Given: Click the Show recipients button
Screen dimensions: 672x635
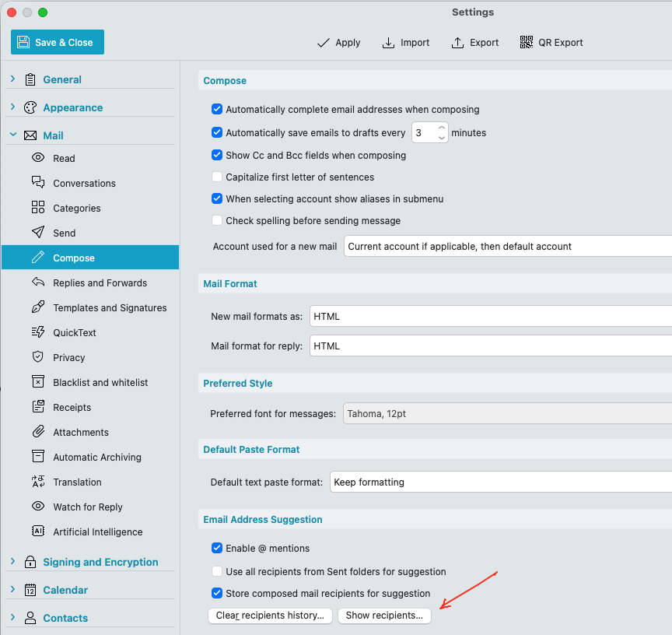Looking at the screenshot, I should tap(384, 616).
